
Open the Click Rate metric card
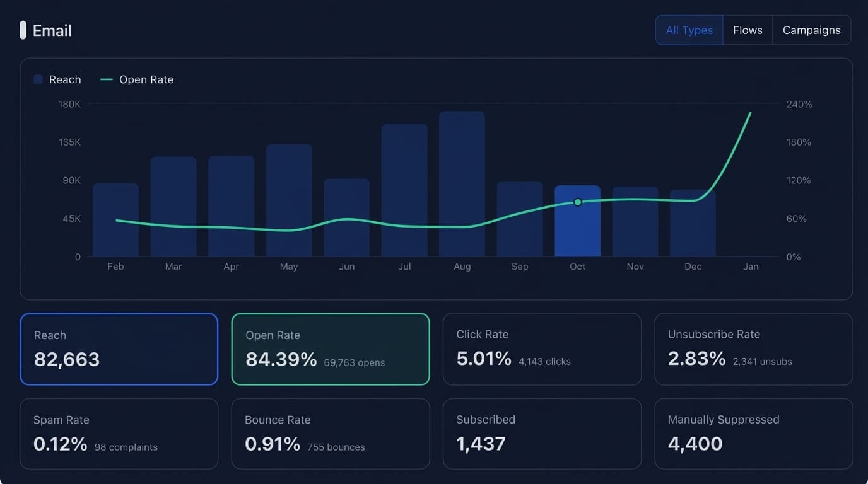[x=541, y=349]
